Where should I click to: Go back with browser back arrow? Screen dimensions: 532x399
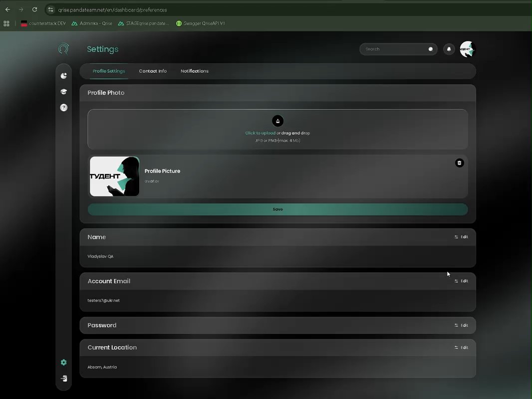(7, 9)
